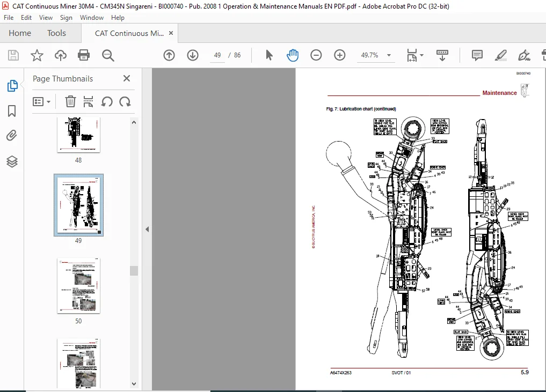Click the Save file icon

tap(13, 55)
